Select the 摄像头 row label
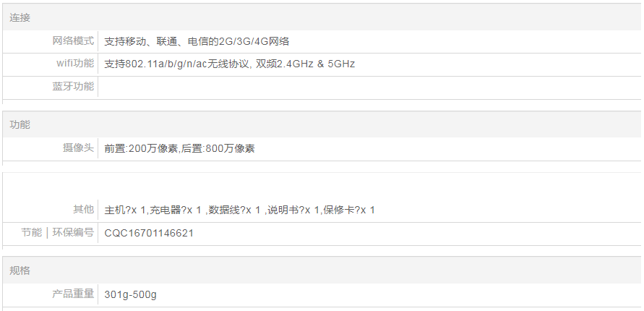 [78, 148]
